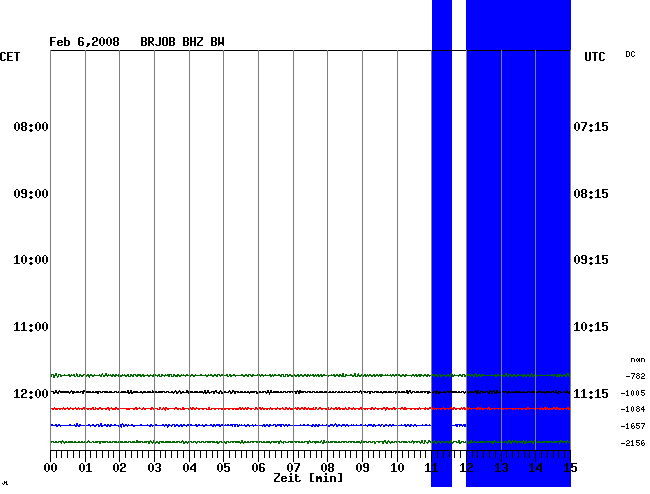Click minute label 06 on the axis
The height and width of the screenshot is (494, 650).
coord(258,468)
